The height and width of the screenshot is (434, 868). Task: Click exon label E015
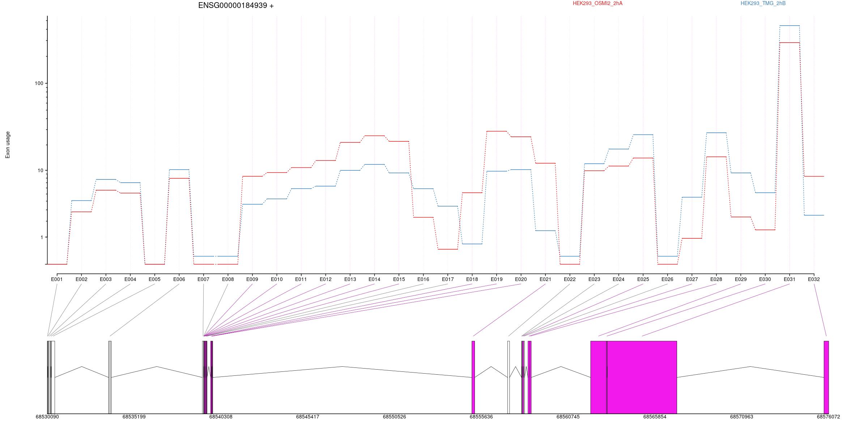(x=399, y=279)
